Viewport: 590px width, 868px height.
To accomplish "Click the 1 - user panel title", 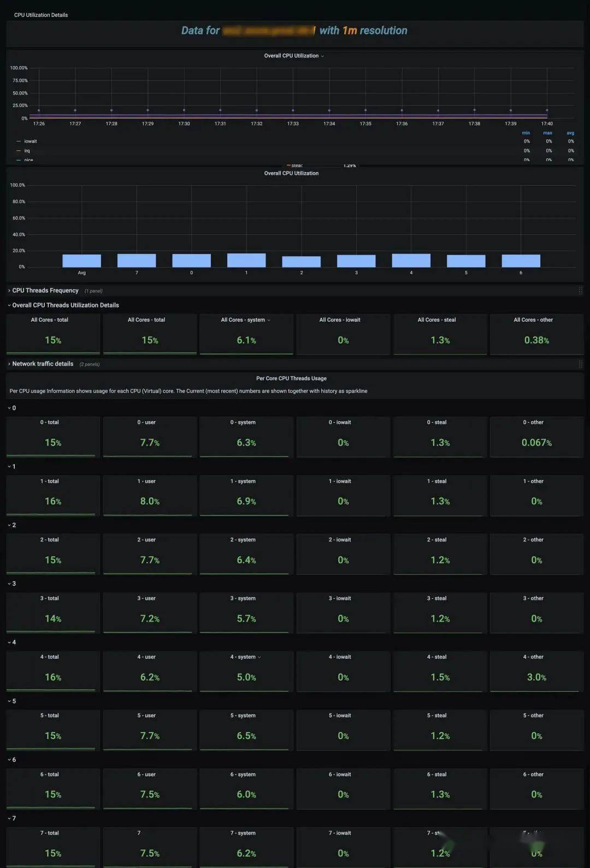I will (146, 482).
